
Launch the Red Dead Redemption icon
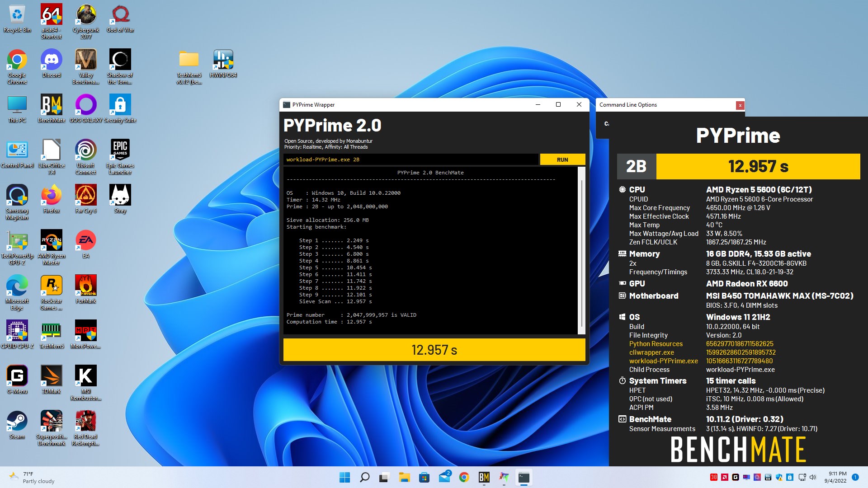(86, 428)
